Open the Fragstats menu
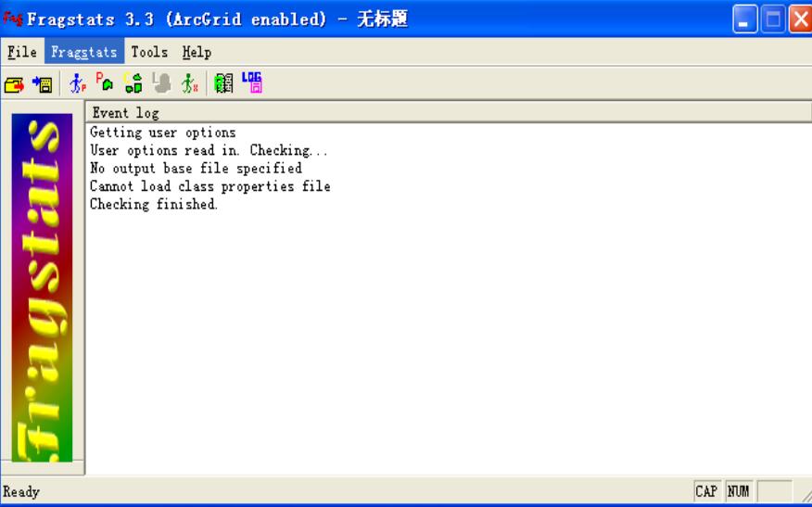 (x=84, y=52)
